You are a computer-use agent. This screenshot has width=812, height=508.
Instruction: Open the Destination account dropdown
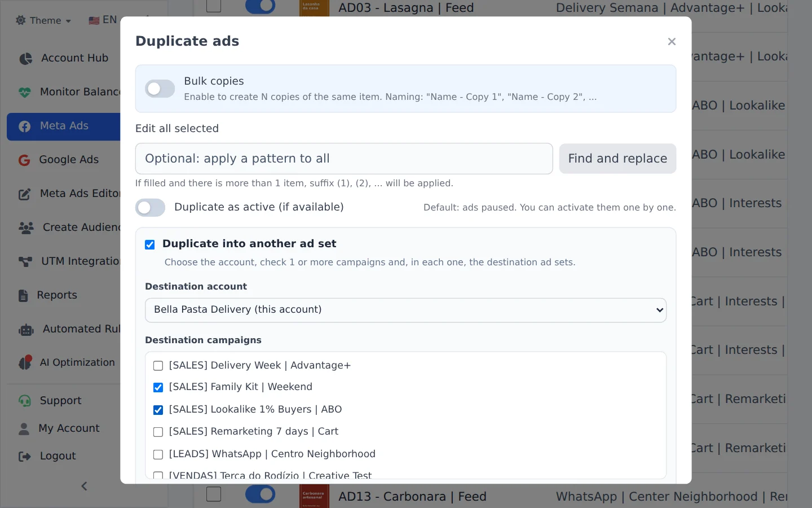pos(405,310)
